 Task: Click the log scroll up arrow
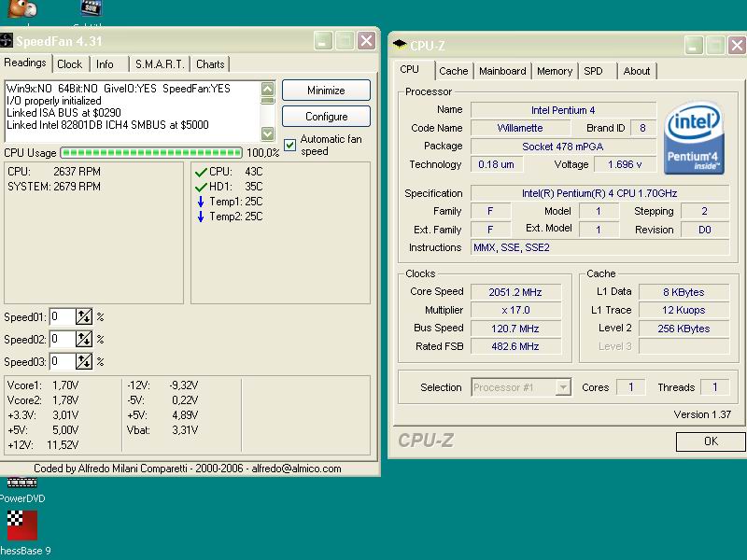pyautogui.click(x=268, y=89)
